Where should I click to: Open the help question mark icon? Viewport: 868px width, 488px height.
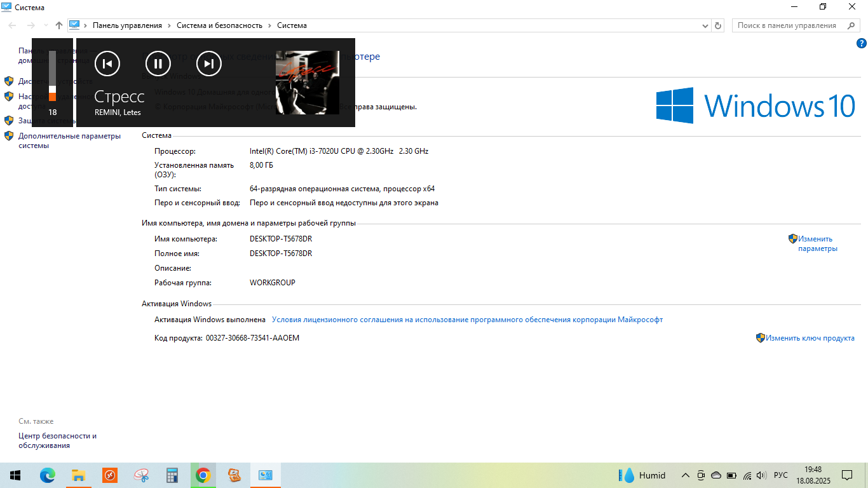pyautogui.click(x=862, y=43)
